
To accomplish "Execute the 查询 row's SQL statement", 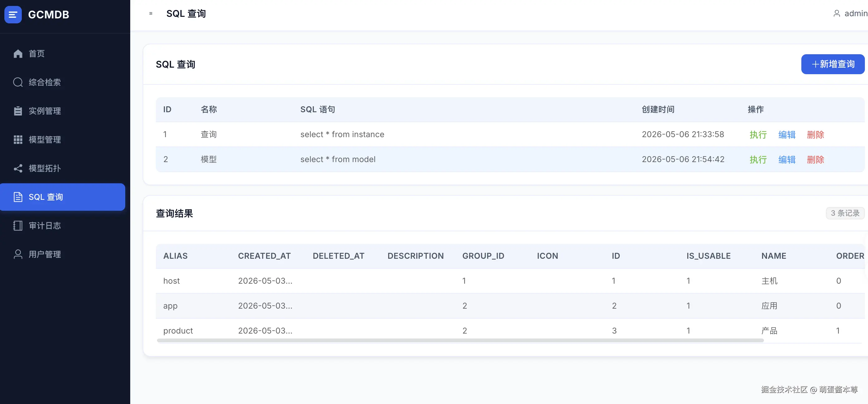I will [x=758, y=135].
